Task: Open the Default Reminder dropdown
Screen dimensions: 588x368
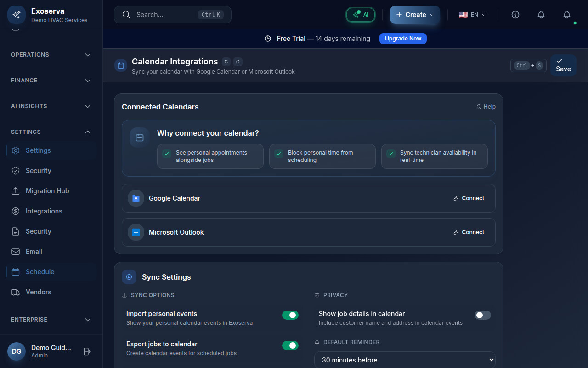Action: 404,360
